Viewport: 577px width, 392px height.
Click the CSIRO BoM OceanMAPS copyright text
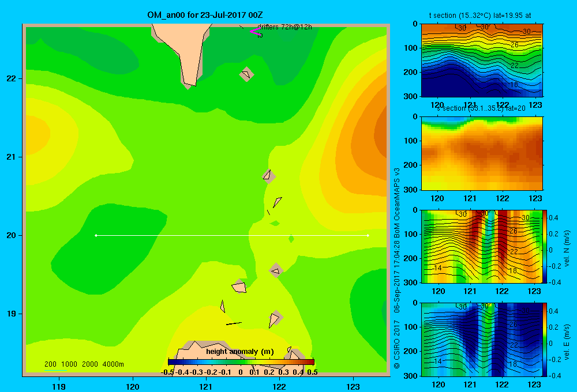click(397, 267)
